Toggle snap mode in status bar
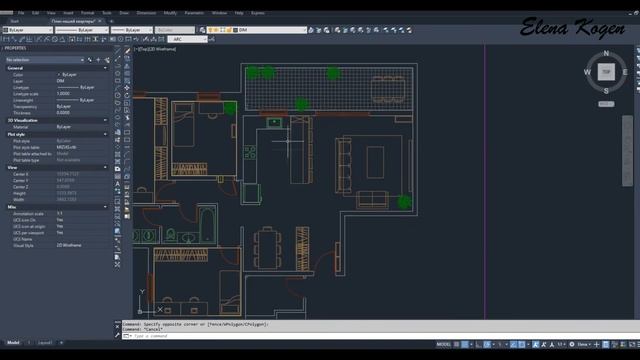The image size is (640, 360). click(x=465, y=344)
